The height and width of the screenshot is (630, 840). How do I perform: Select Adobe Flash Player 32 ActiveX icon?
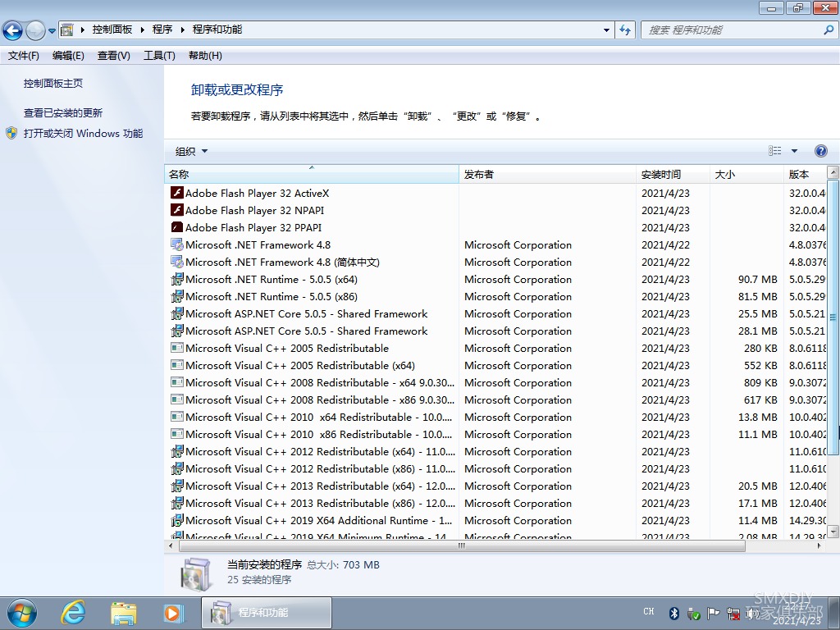(x=177, y=193)
